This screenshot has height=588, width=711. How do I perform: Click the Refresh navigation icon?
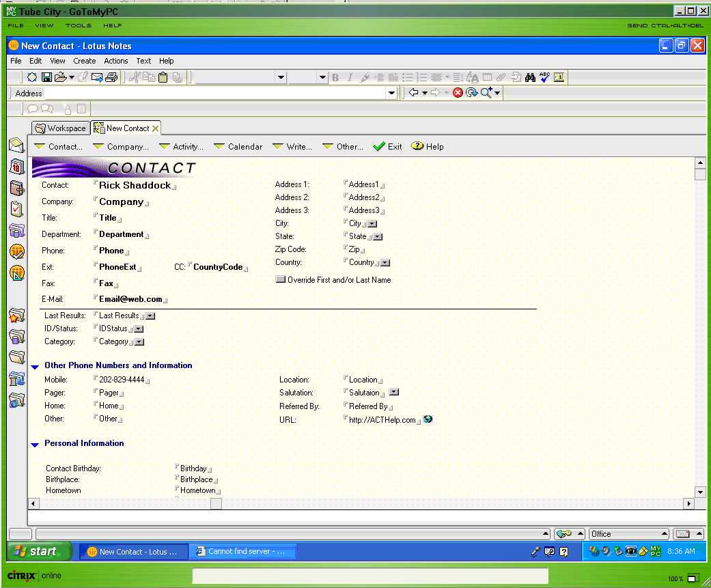pos(472,93)
